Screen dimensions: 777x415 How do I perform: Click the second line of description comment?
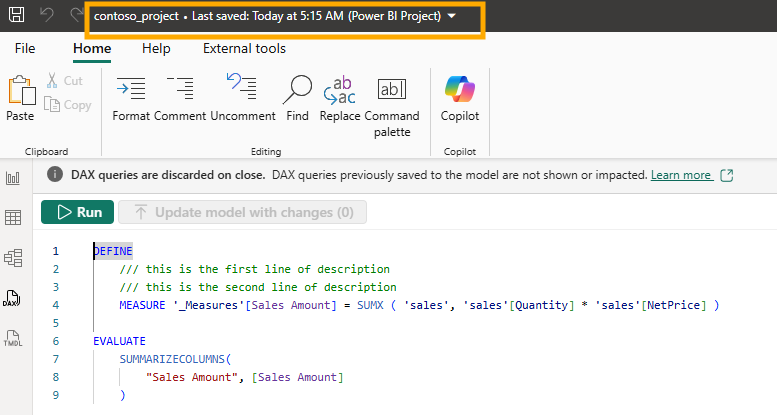pos(258,287)
